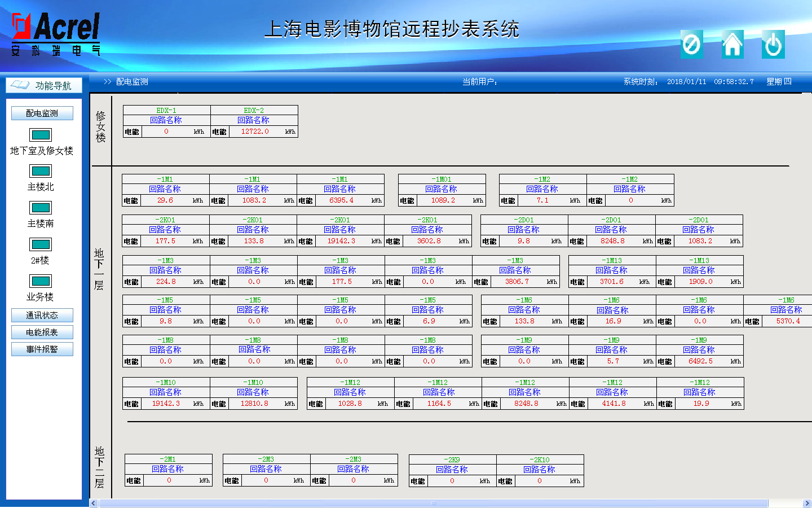
Task: Select the 2#楼 teal icon
Action: coord(41,244)
